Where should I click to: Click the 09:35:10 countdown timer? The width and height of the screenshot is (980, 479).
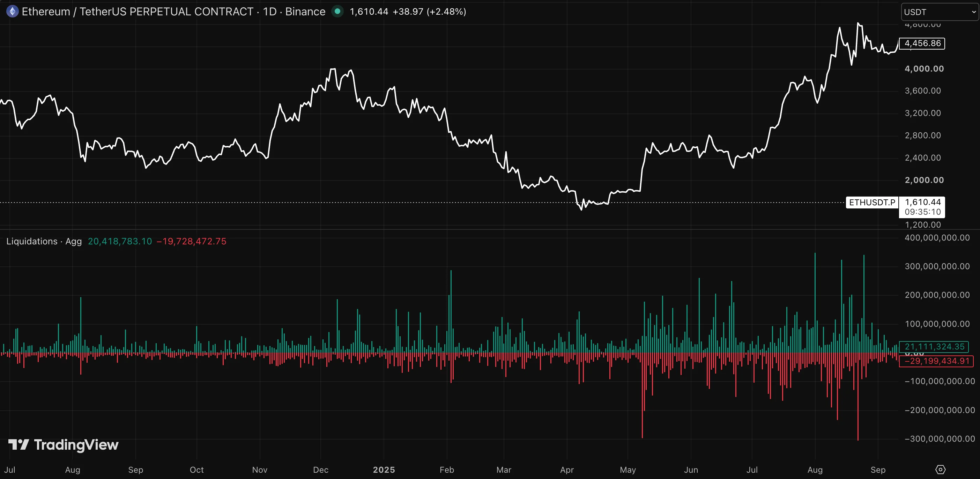pos(922,212)
